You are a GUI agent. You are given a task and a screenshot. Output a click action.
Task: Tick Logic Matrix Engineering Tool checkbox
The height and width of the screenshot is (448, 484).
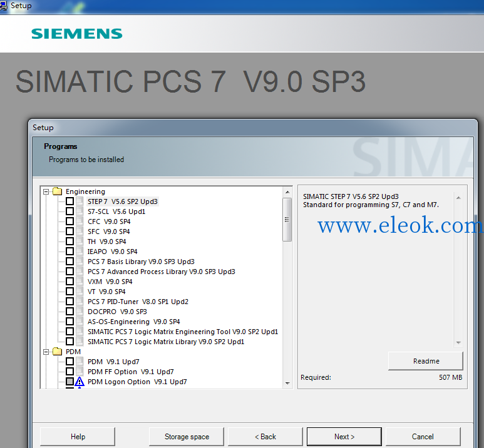(x=70, y=332)
